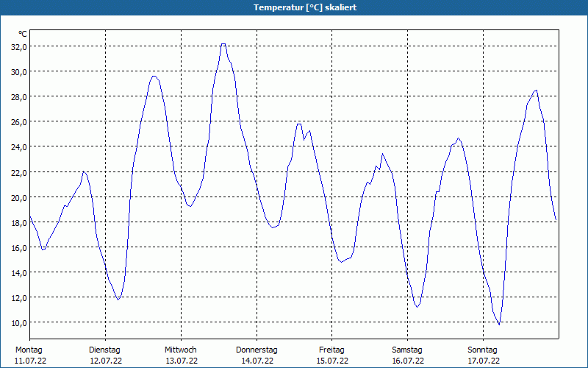Click the 10,0 y-axis label
This screenshot has height=368, width=588.
click(x=18, y=322)
